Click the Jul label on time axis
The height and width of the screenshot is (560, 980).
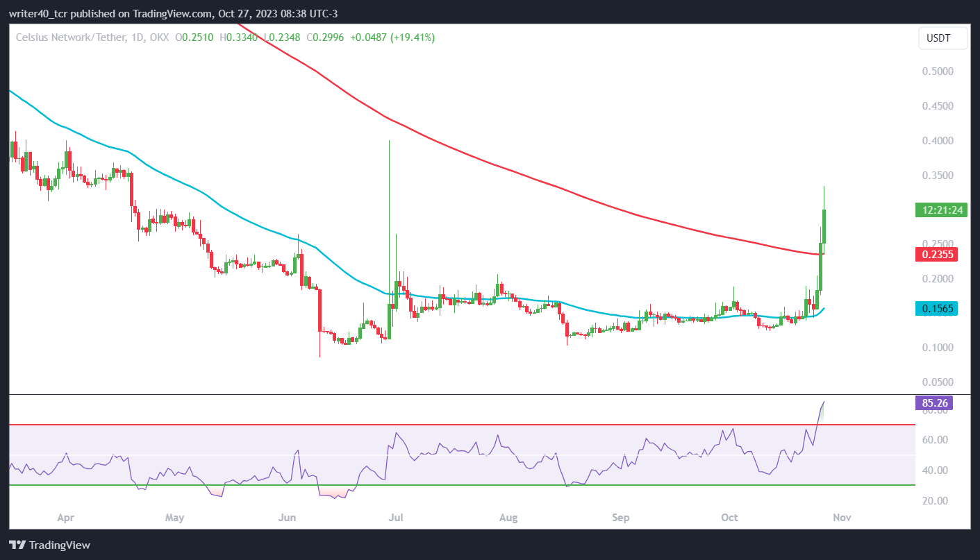pos(396,518)
